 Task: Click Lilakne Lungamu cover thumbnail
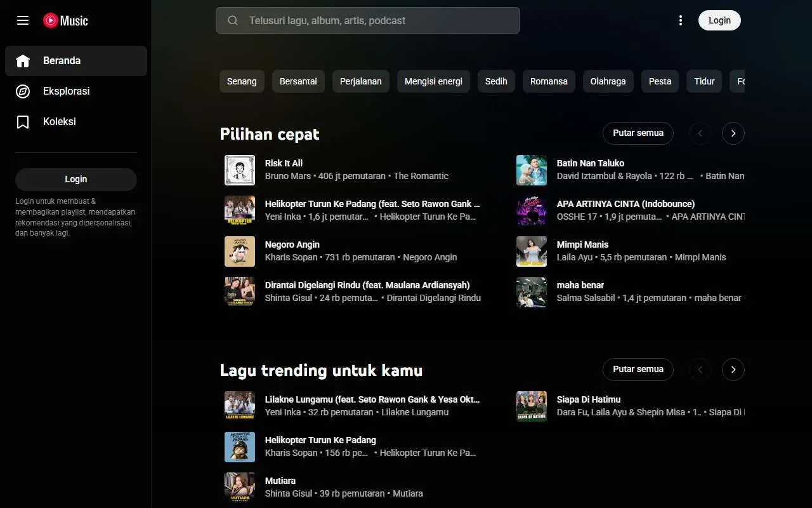pyautogui.click(x=240, y=406)
